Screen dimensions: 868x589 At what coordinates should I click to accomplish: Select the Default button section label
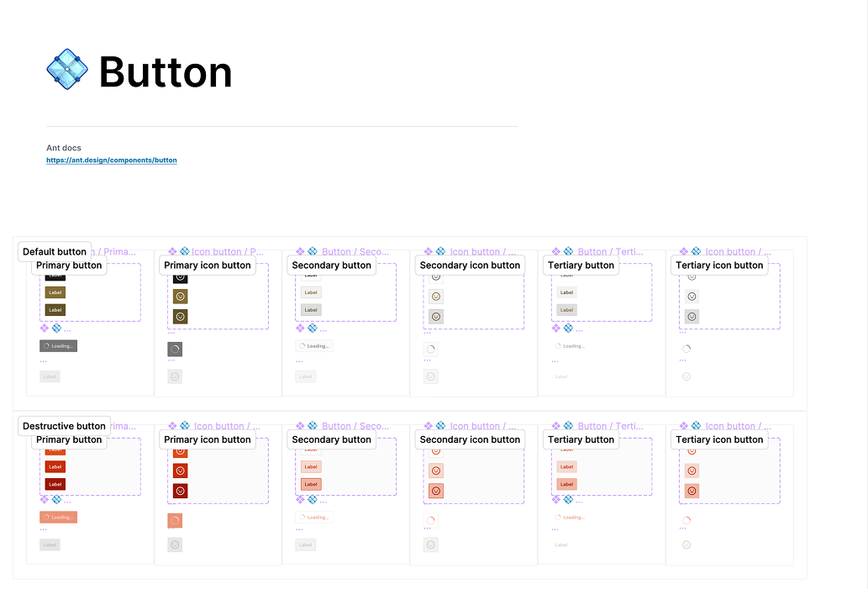coord(55,251)
